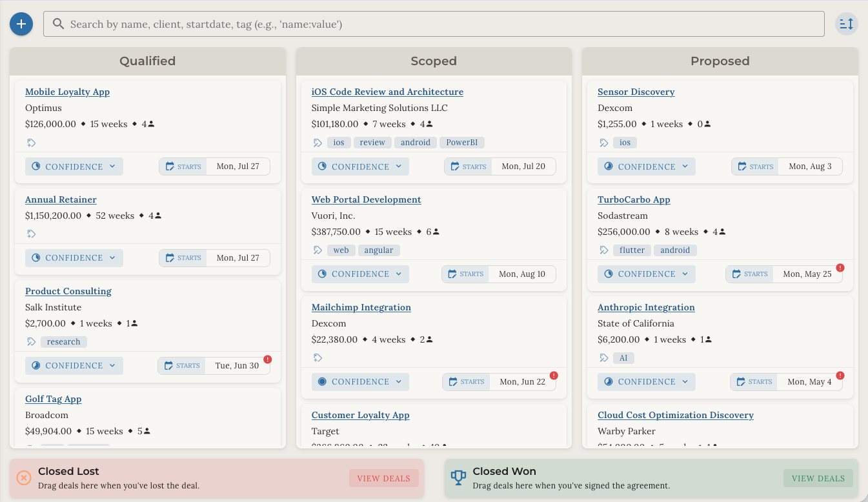868x502 pixels.
Task: Open Confidence dropdown on iOS Code Review
Action: coord(360,166)
